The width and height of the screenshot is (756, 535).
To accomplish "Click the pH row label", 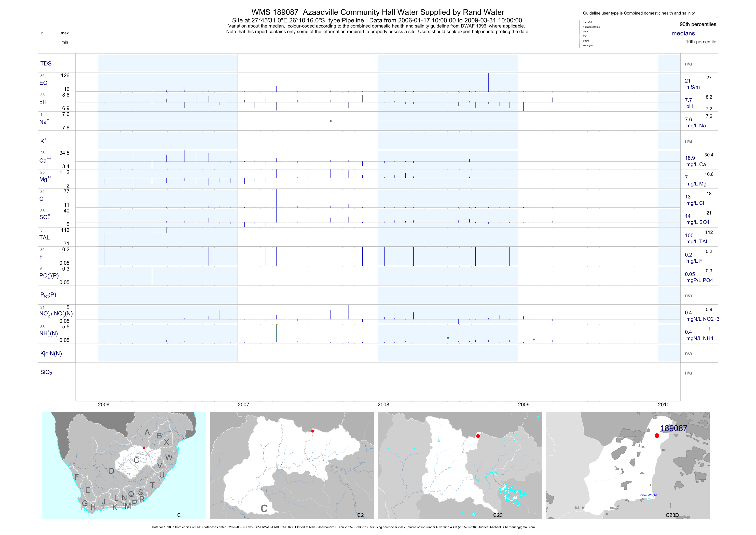I will 43,102.
